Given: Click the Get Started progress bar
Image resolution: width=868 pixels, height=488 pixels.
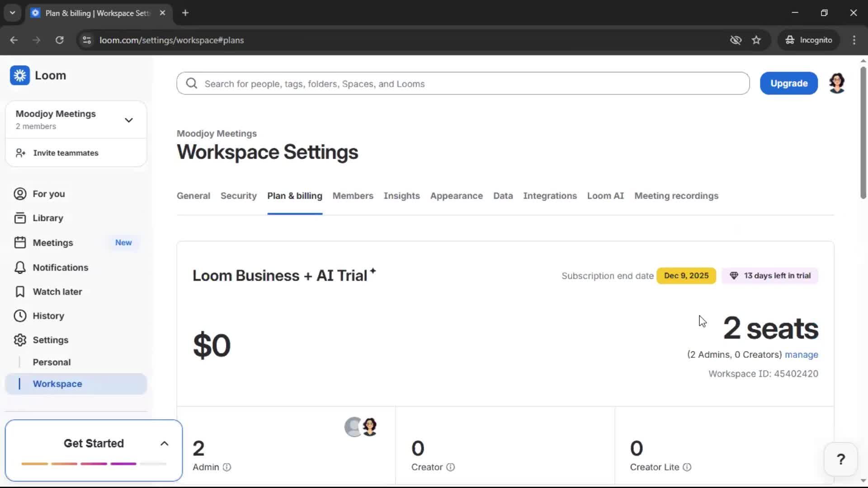Looking at the screenshot, I should click(x=94, y=464).
